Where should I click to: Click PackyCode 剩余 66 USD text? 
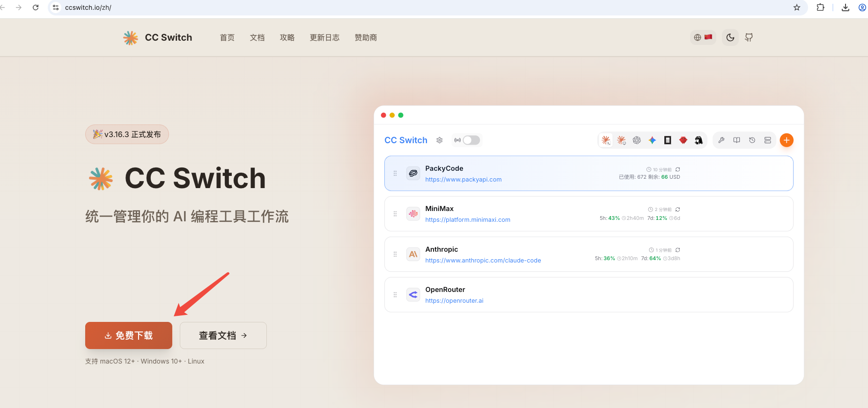[664, 177]
